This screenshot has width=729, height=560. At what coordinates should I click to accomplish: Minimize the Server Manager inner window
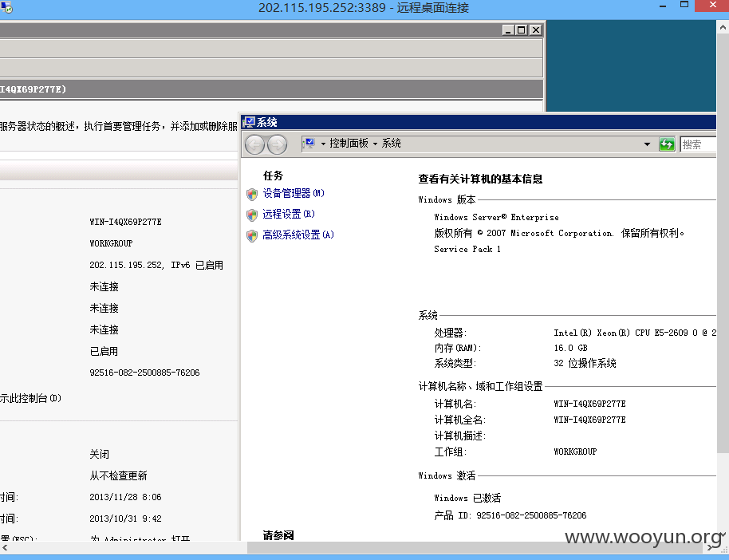tap(508, 30)
